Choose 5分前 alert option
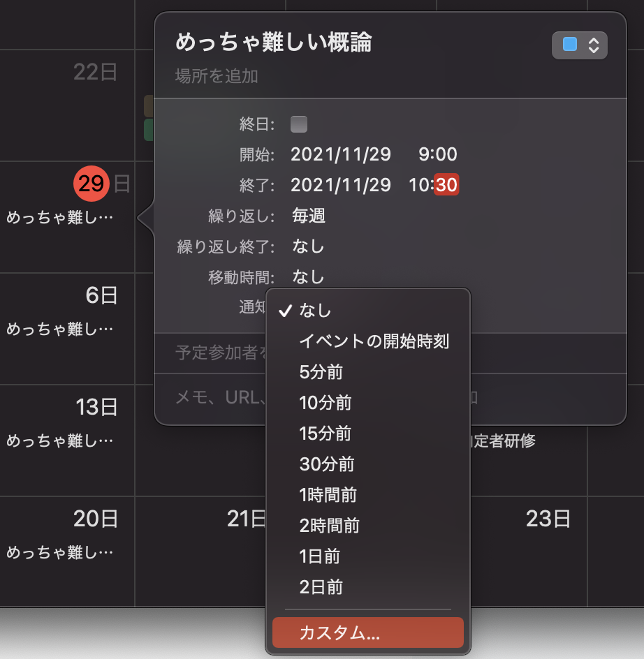644x659 pixels. [321, 372]
